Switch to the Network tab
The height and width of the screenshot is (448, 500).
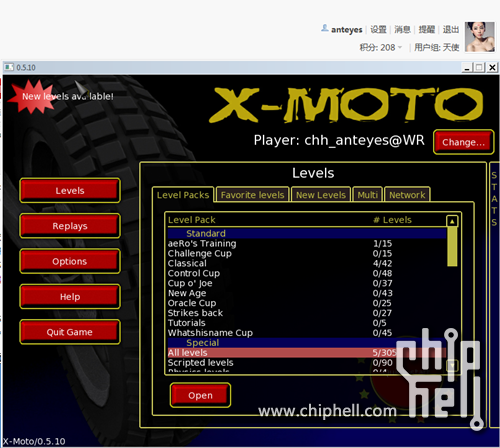click(x=407, y=195)
